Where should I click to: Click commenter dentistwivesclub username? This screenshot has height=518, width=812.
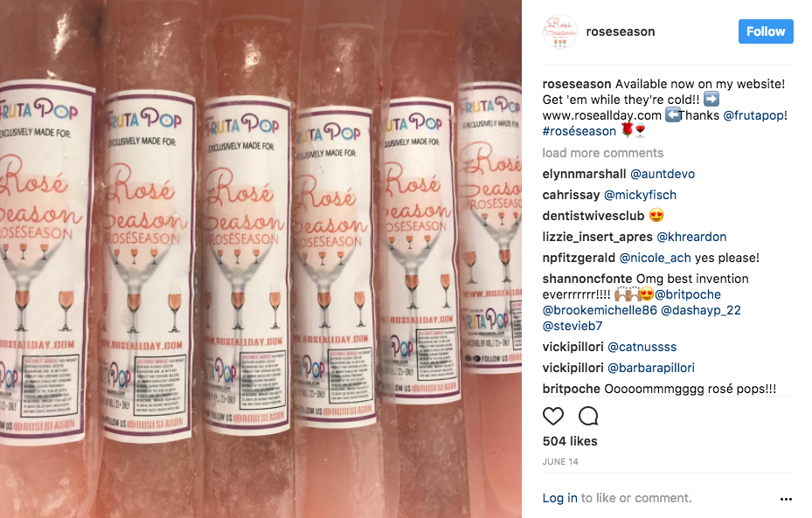click(x=593, y=216)
